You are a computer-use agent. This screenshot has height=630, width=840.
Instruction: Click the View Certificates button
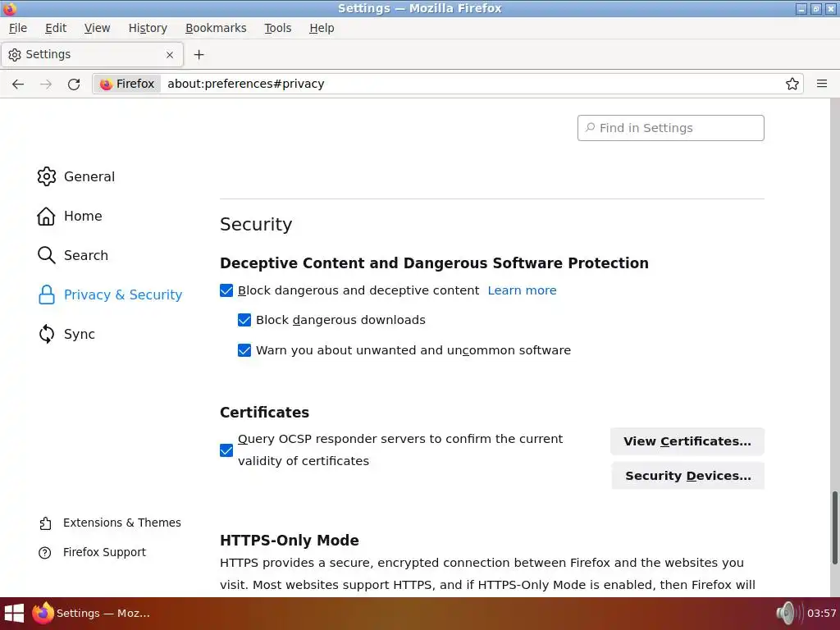click(x=687, y=441)
